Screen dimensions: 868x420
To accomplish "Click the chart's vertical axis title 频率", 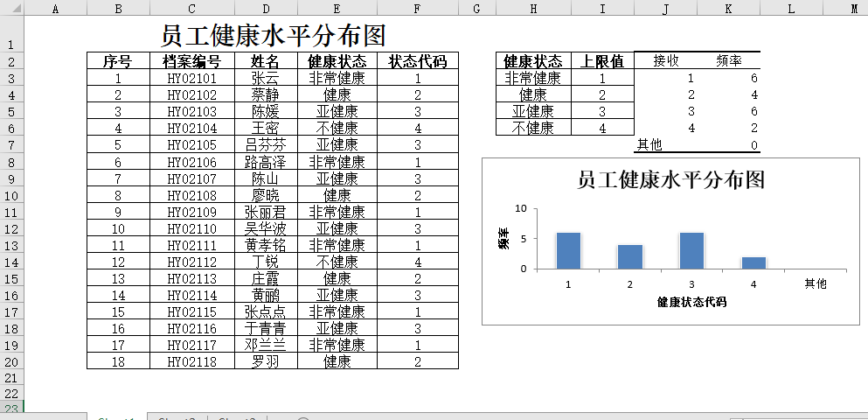I will point(504,238).
